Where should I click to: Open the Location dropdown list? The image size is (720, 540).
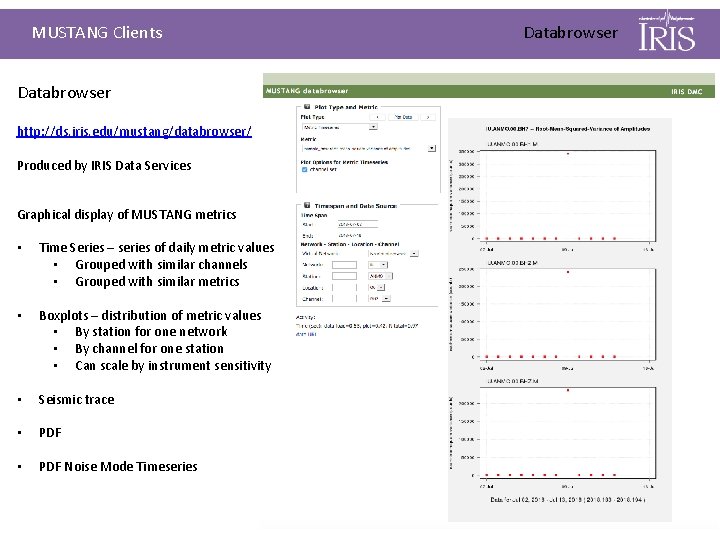click(x=377, y=287)
